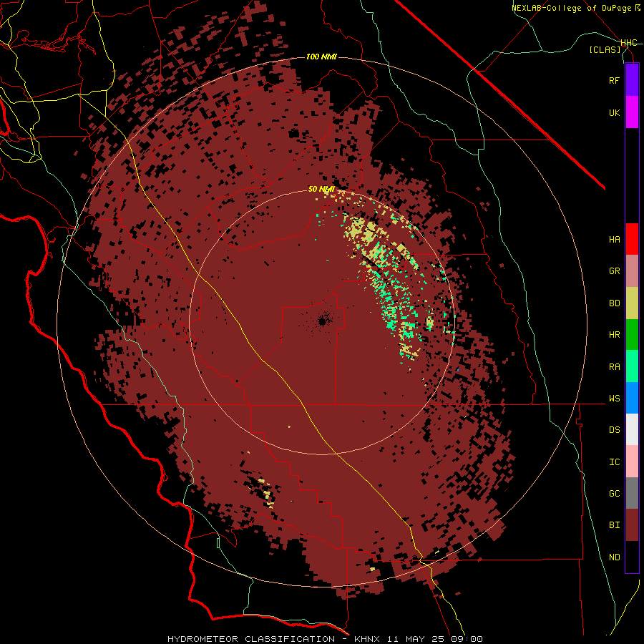The image size is (644, 644).
Task: Click the HA legend label
Action: point(615,239)
